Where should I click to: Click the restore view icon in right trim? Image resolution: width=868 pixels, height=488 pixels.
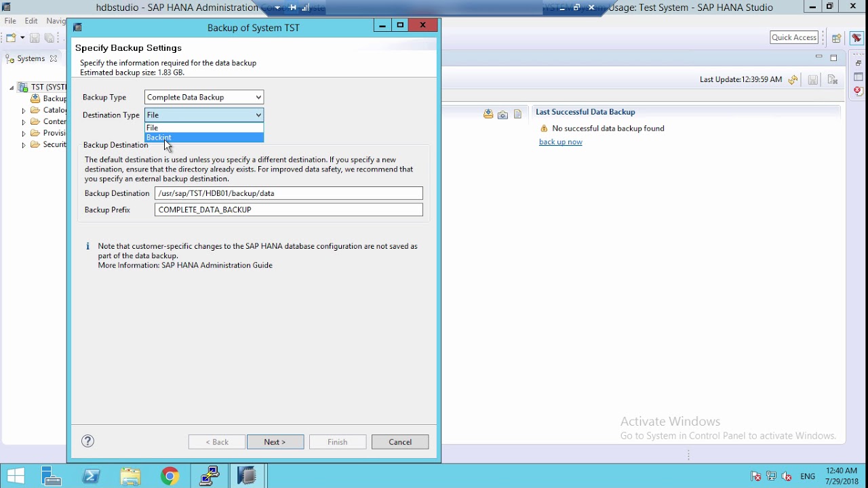pyautogui.click(x=858, y=64)
